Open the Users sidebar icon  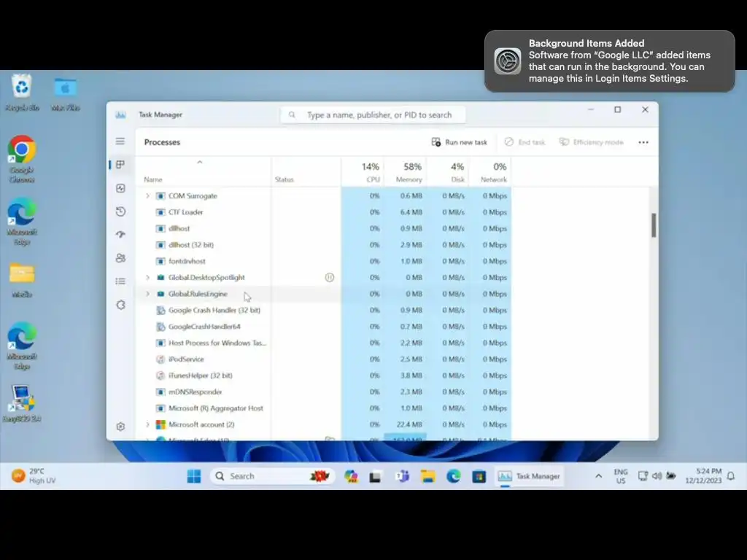coord(120,257)
